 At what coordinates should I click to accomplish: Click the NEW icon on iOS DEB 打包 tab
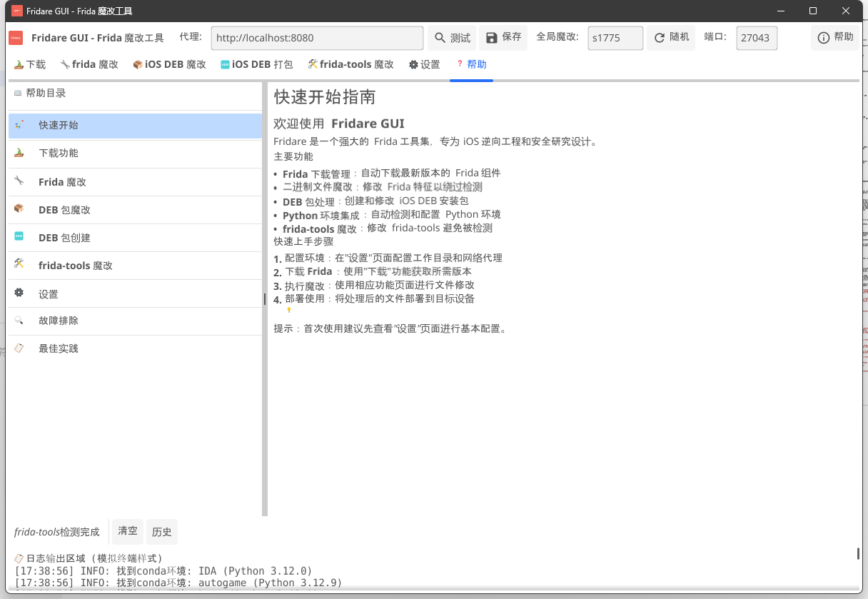point(226,64)
